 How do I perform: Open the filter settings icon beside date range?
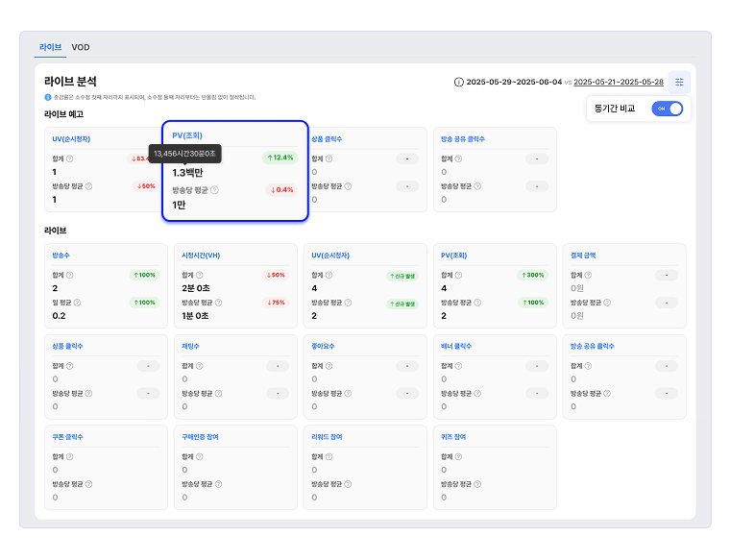click(679, 82)
